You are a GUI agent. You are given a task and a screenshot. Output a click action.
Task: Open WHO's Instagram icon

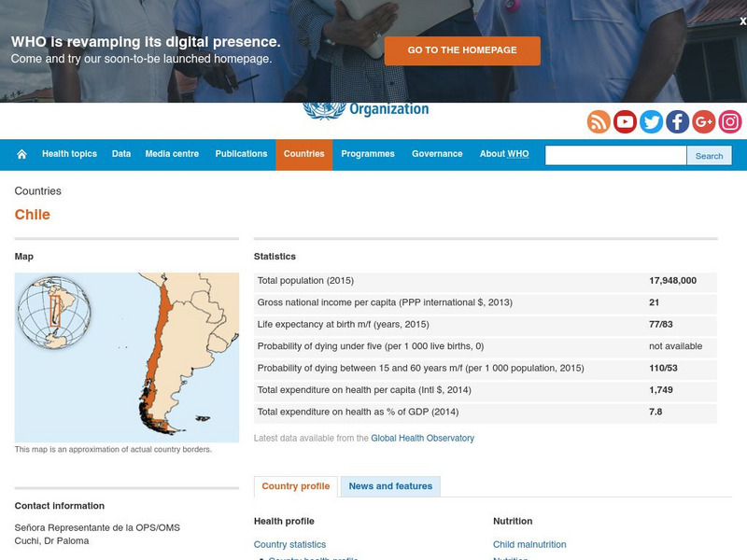point(729,122)
